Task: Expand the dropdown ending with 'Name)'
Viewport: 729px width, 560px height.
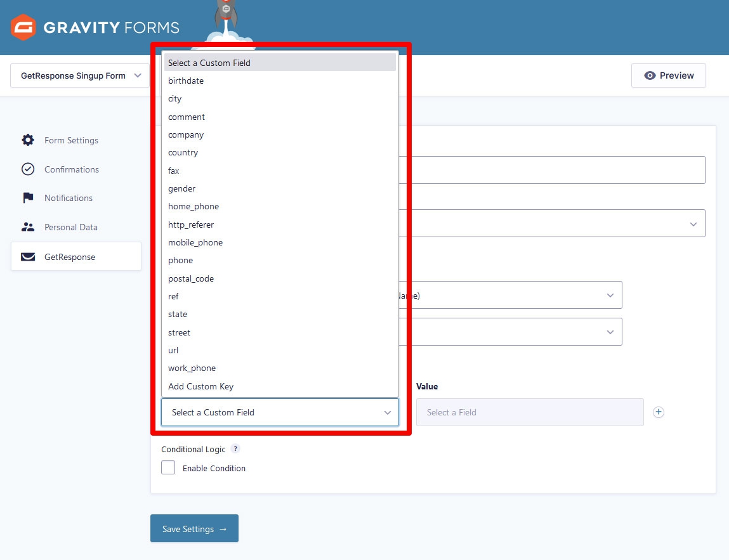Action: [511, 295]
